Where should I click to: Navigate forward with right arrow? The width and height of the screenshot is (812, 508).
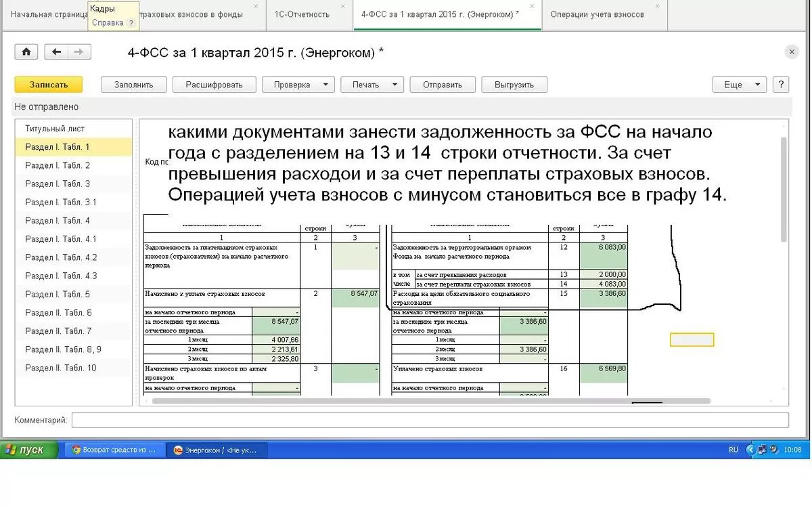tap(79, 52)
